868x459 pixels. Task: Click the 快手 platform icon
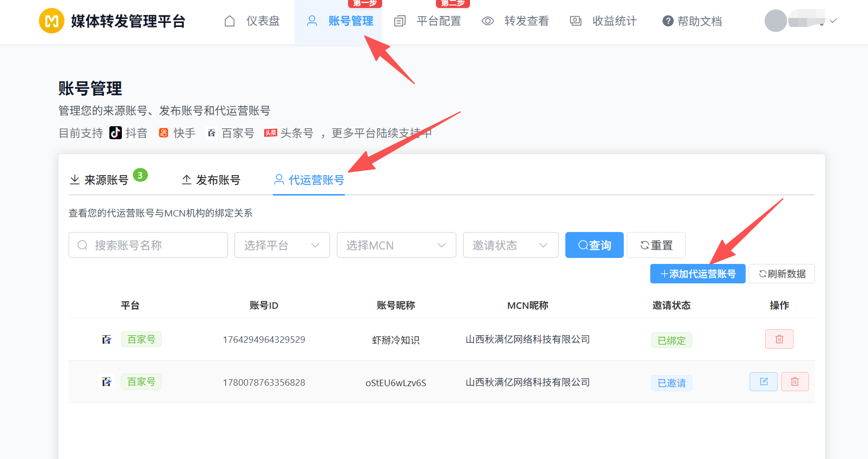coord(163,133)
